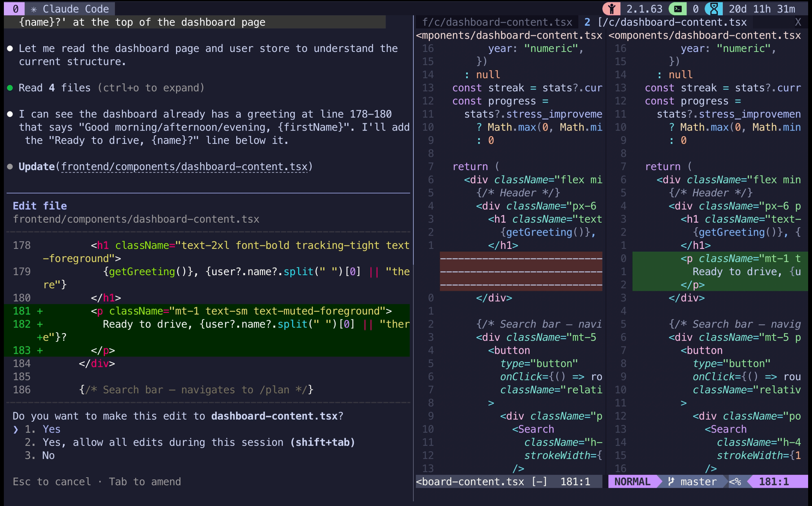Click the terminal icon beside the 0 counter
Screen dimensions: 812x506
(678, 9)
